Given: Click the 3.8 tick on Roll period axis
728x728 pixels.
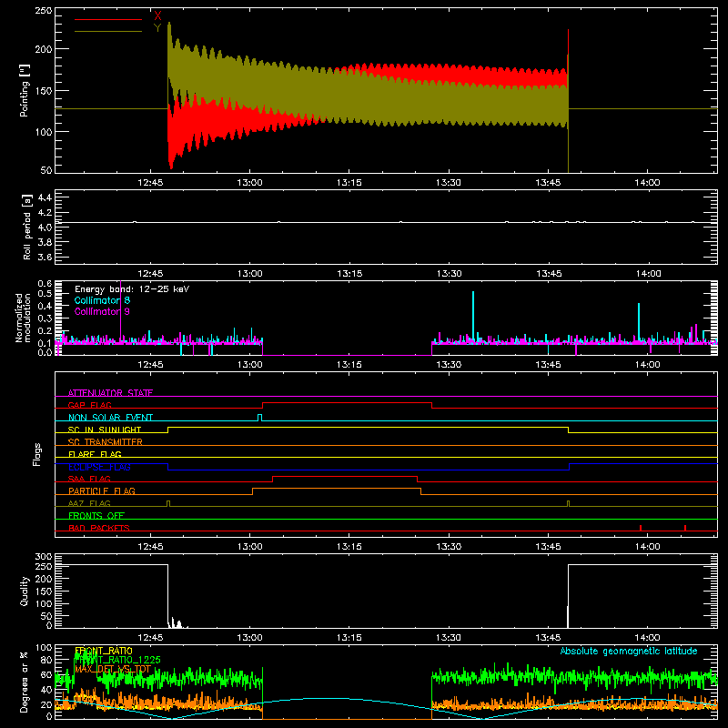Looking at the screenshot, I should (45, 242).
